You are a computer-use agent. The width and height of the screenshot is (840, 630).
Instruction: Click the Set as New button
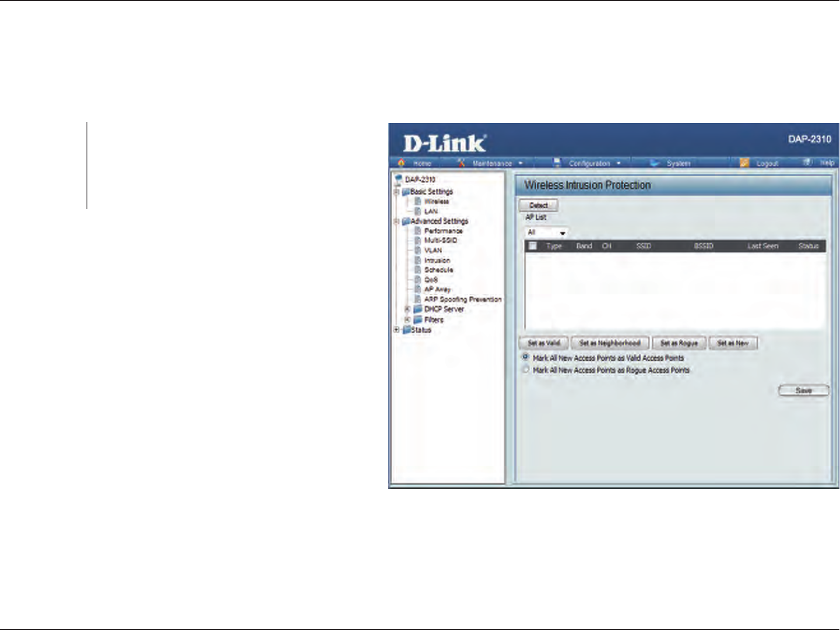tap(733, 343)
